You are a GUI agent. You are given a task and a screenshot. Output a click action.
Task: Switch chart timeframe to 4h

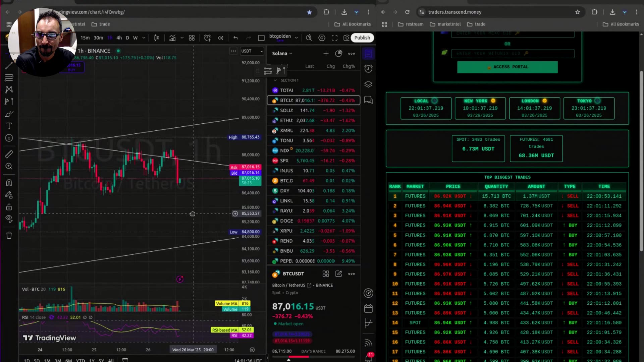tap(119, 38)
